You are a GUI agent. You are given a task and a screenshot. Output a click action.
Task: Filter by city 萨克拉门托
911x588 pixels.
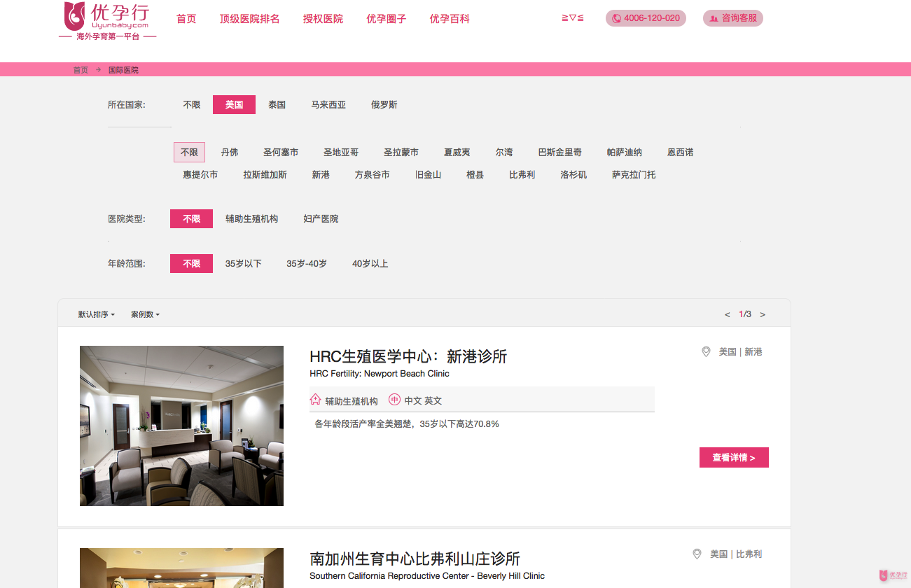[634, 175]
